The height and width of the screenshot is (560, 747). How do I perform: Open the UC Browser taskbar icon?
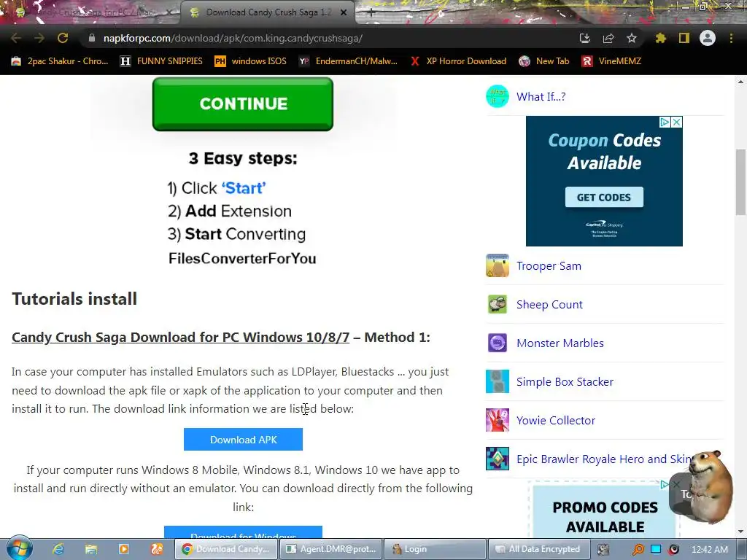tap(157, 549)
